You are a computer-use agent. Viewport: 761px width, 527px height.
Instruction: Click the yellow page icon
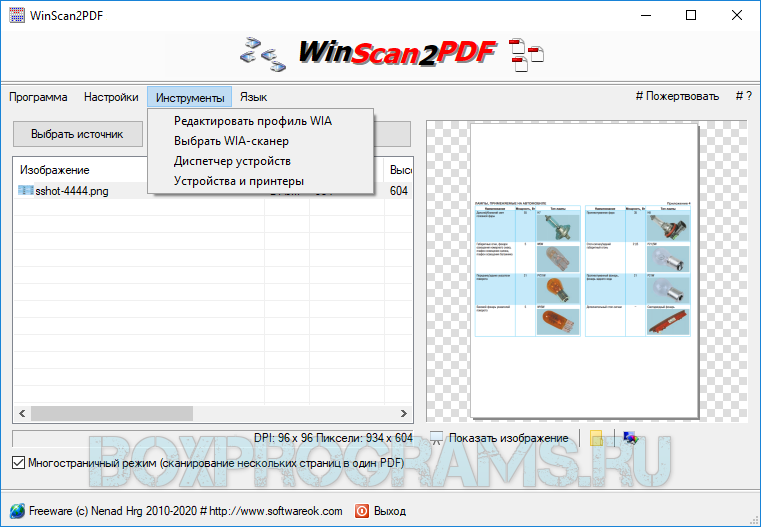(596, 438)
